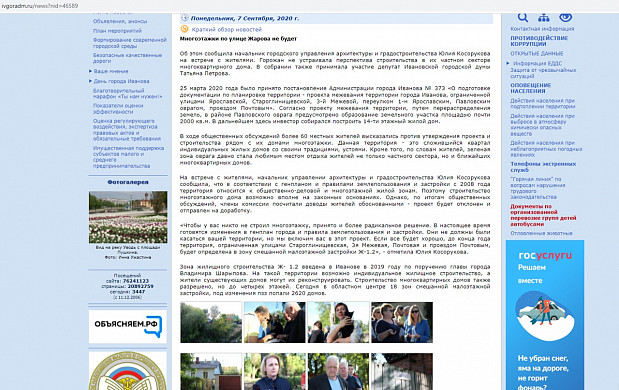
Task: Open the thumbnail of men signing papers
Action: pyautogui.click(x=275, y=322)
